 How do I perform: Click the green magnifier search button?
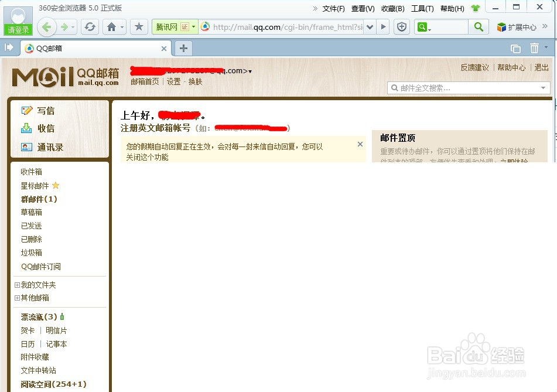(x=478, y=27)
